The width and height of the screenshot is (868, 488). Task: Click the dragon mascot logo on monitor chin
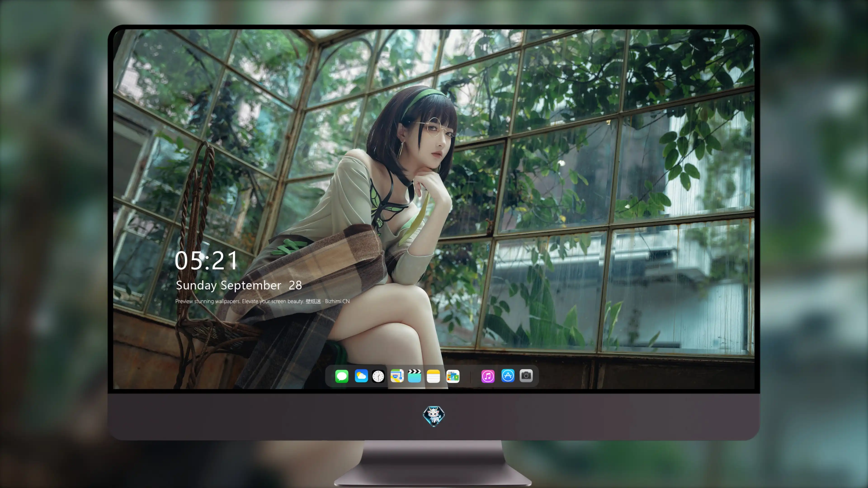[434, 416]
